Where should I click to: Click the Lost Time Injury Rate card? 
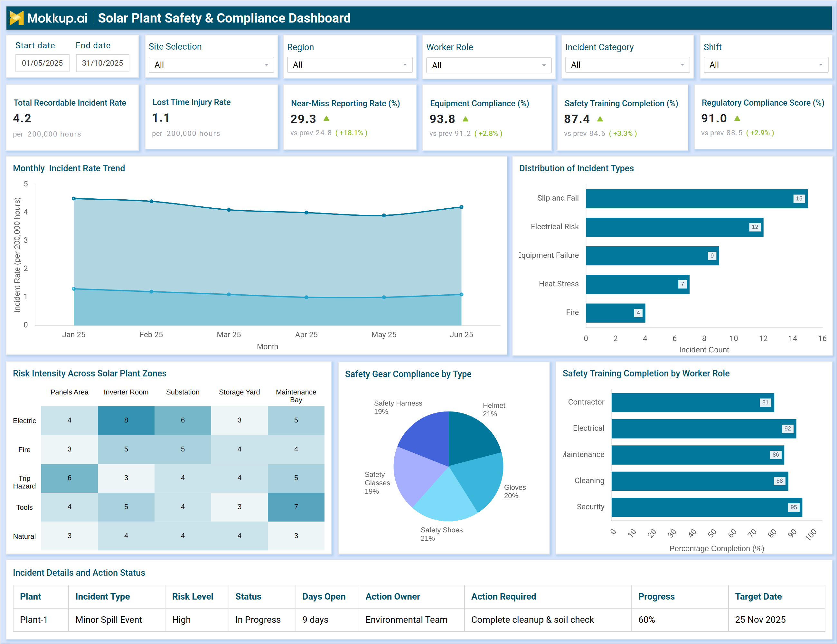point(212,117)
